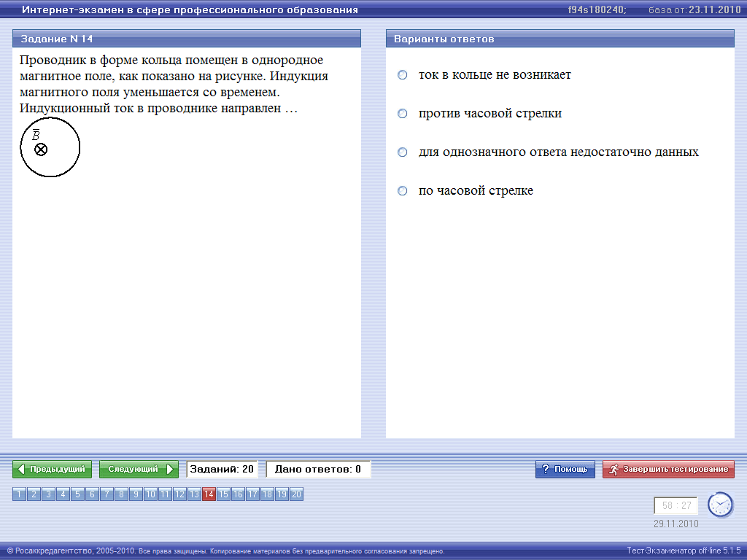
Task: Jump to question 2
Action: 34,494
